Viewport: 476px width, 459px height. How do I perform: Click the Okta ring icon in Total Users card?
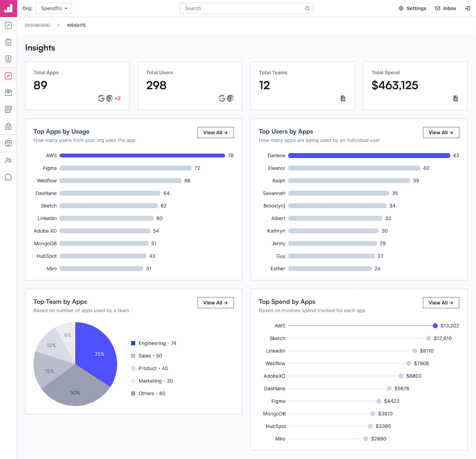click(x=230, y=98)
